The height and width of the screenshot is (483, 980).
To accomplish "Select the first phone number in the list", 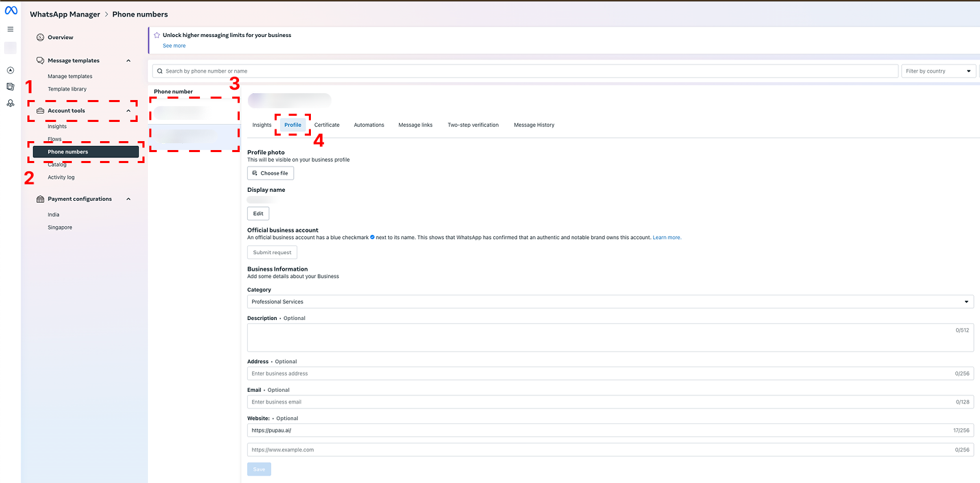I will 194,112.
